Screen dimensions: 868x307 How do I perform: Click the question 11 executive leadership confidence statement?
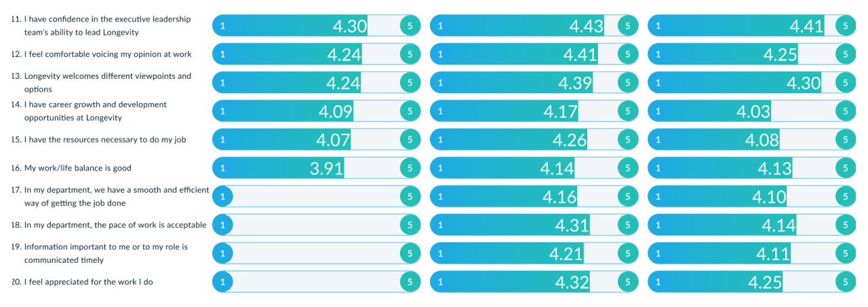(x=107, y=25)
